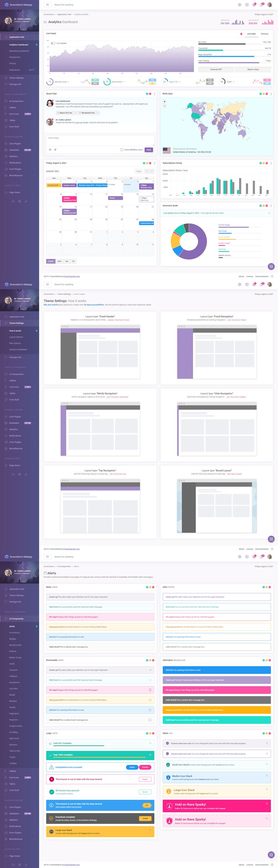Zoom in on the Bird's Eyes map
This screenshot has height=868, width=278.
click(164, 101)
